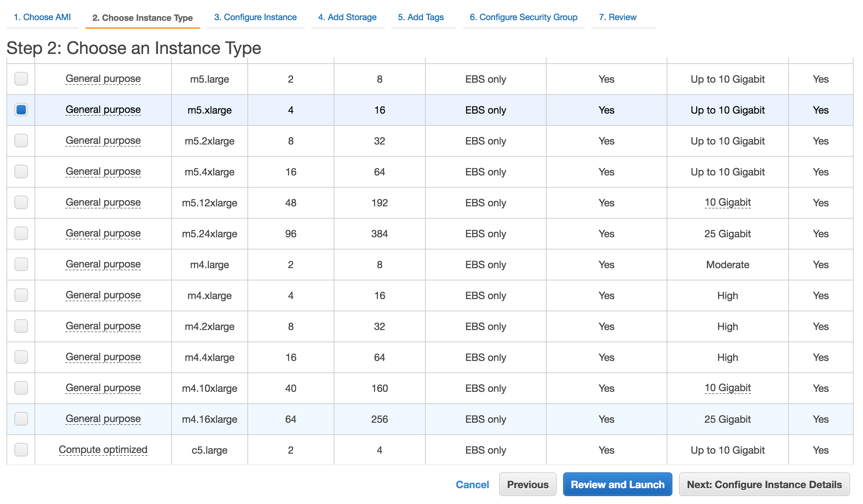
Task: Click the 192 memory value
Action: click(x=380, y=203)
